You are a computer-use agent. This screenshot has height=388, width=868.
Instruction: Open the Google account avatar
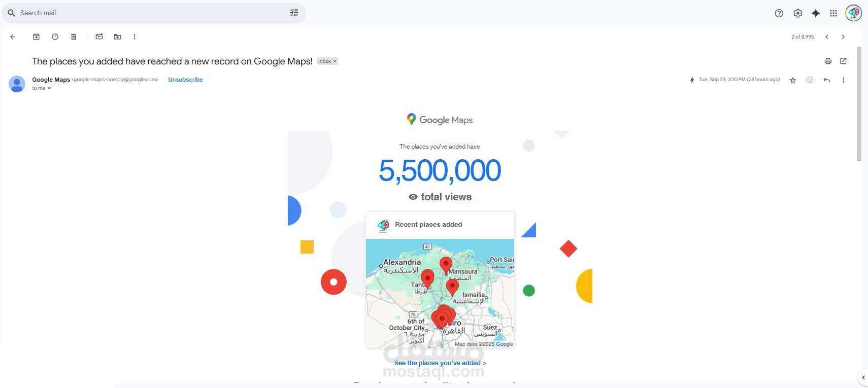(853, 13)
